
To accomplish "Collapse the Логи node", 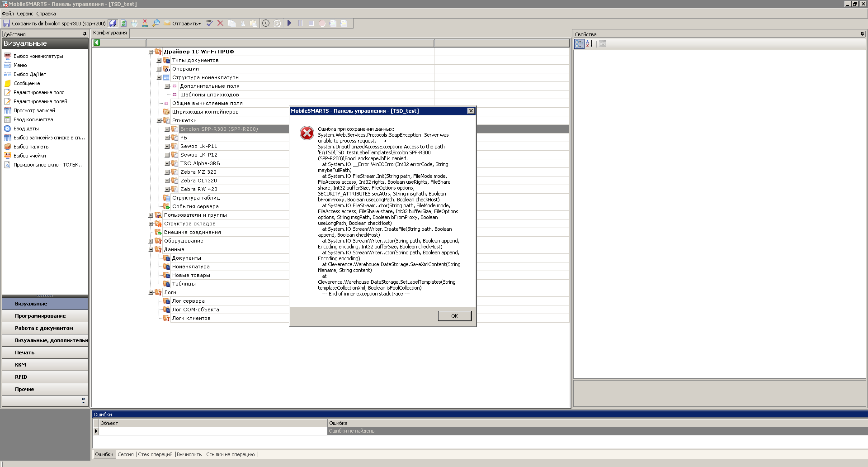I will tap(151, 292).
